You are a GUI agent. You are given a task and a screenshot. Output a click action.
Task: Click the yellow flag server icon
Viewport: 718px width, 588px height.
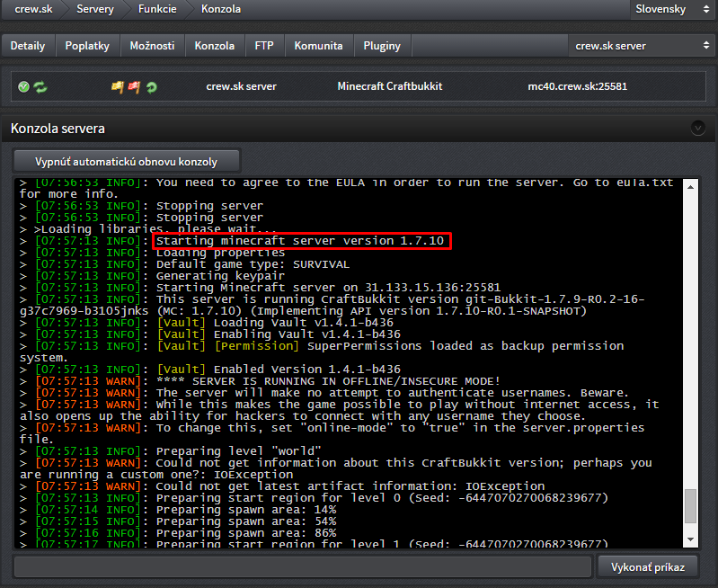coord(118,86)
